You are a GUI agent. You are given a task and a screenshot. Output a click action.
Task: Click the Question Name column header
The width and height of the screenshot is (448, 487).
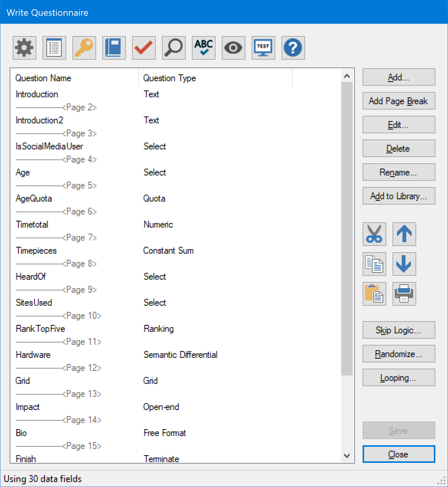point(43,78)
